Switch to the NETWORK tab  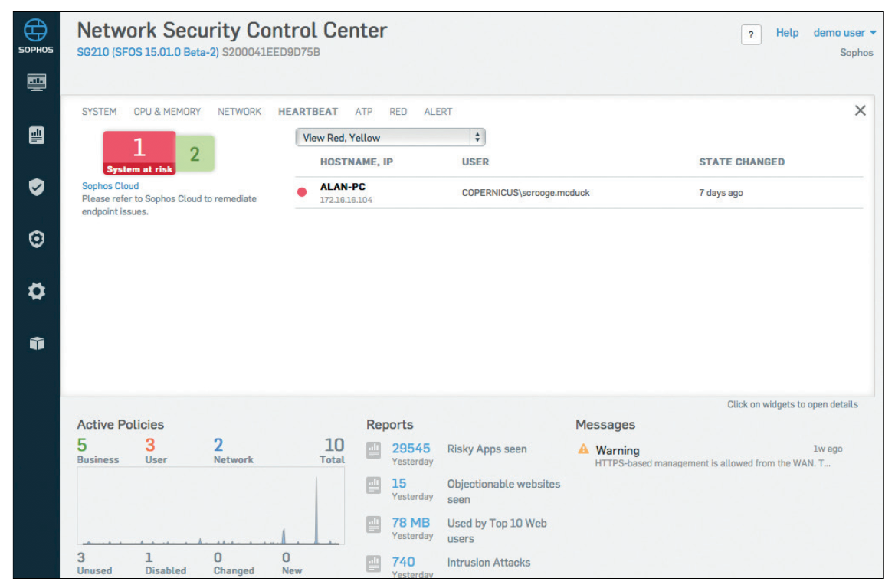point(239,112)
